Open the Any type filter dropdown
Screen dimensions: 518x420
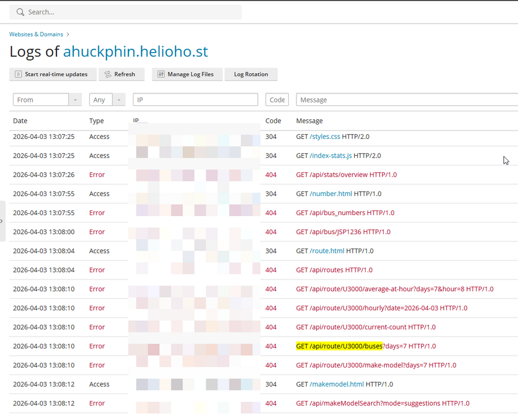[x=118, y=100]
